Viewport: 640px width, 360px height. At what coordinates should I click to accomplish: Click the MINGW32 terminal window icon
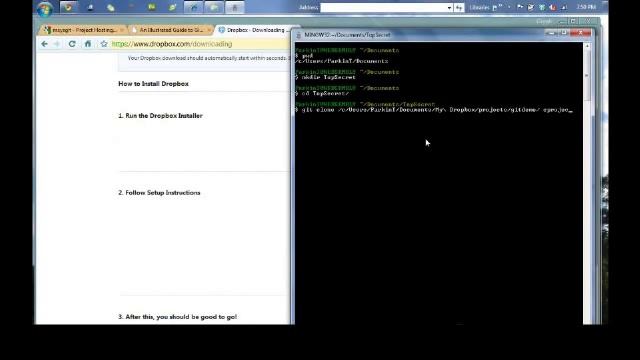[x=298, y=35]
